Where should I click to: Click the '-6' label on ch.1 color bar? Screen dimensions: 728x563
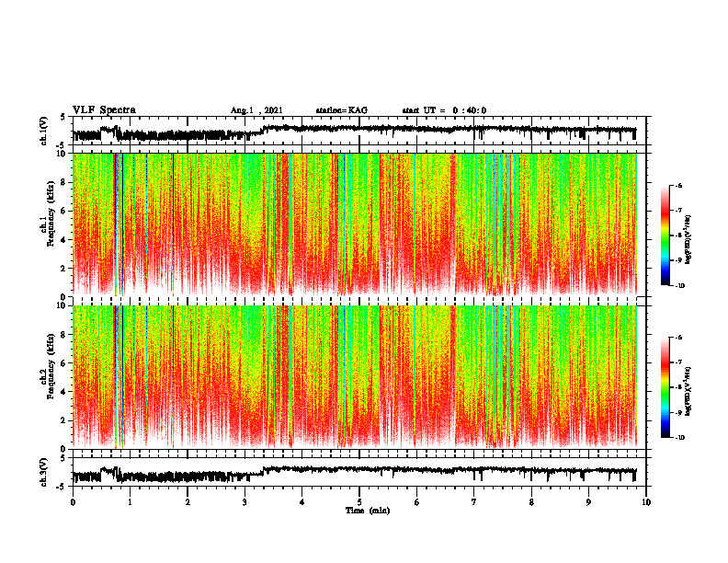pos(678,185)
